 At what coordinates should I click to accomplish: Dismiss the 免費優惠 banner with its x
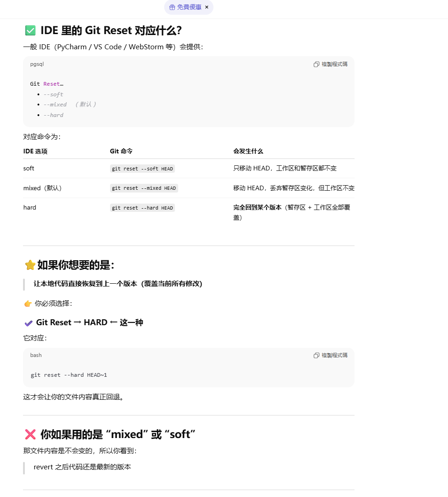207,7
